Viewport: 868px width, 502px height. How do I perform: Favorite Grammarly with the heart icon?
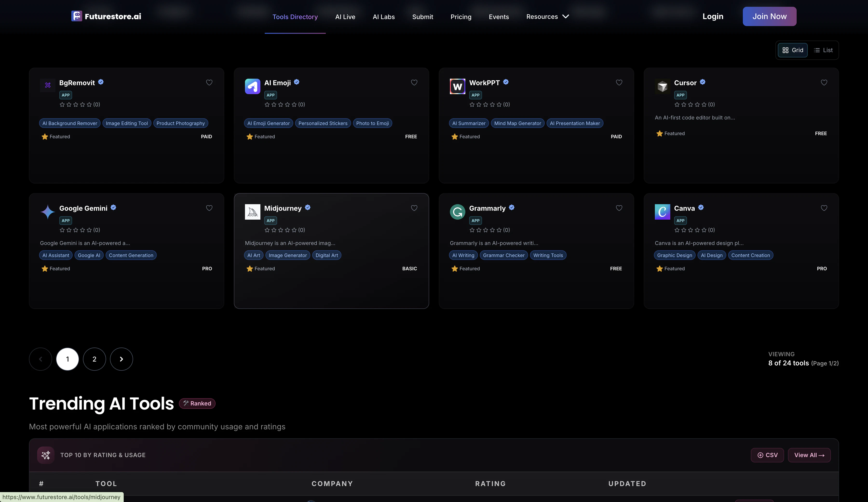click(619, 208)
